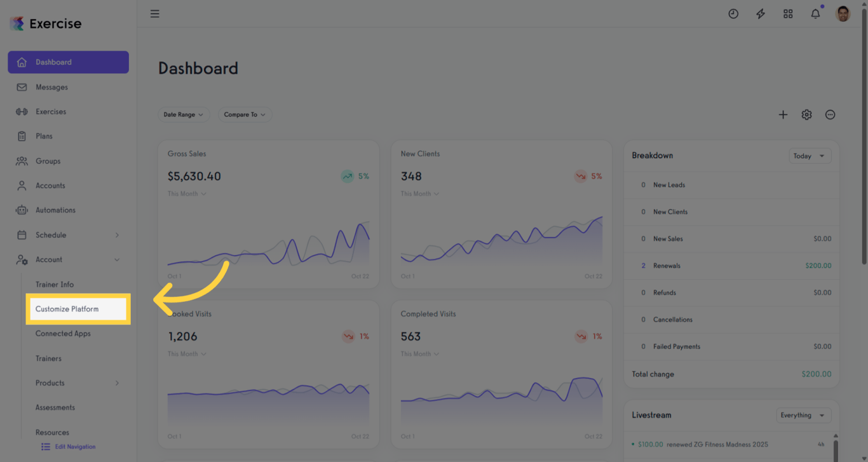868x462 pixels.
Task: Open Customize Platform settings
Action: coord(67,309)
